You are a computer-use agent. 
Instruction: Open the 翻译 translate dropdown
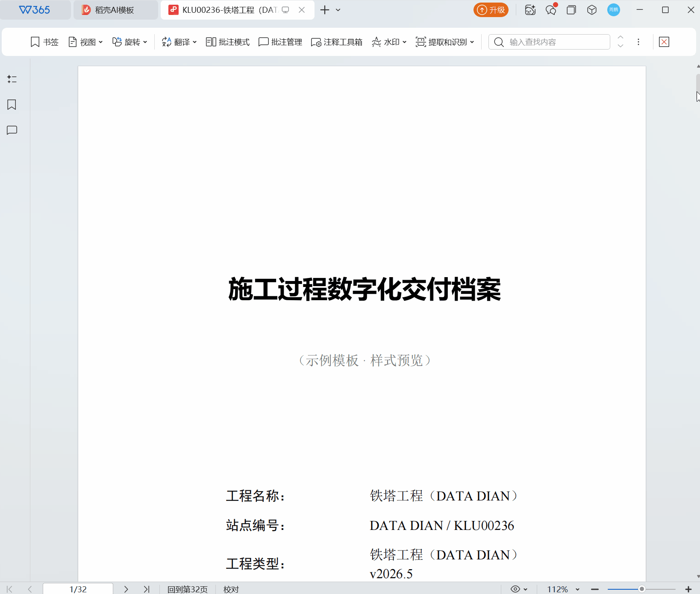[x=179, y=42]
